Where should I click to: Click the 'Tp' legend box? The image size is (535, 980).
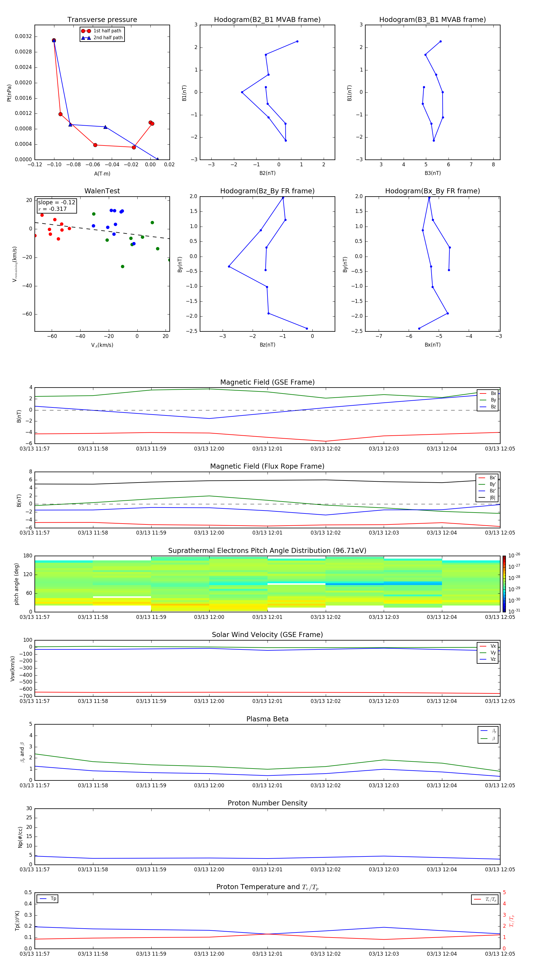(x=48, y=899)
